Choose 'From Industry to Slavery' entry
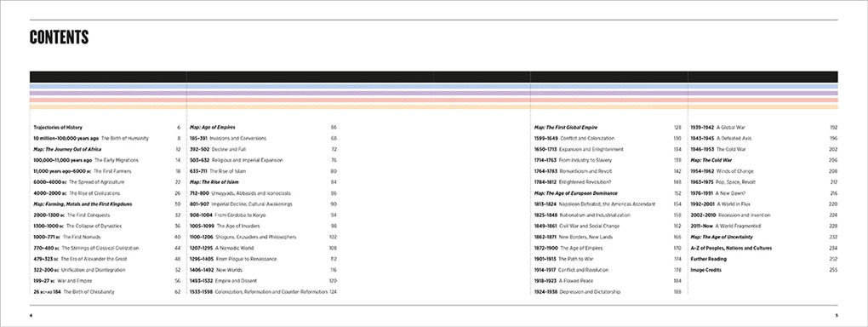Screen dimensions: 868x327 click(585, 160)
